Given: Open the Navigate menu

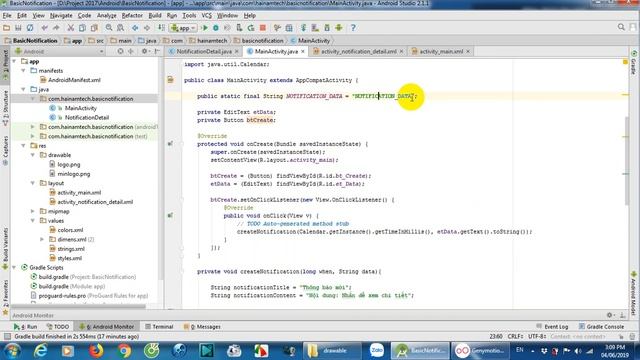Looking at the screenshot, I should coord(61,16).
